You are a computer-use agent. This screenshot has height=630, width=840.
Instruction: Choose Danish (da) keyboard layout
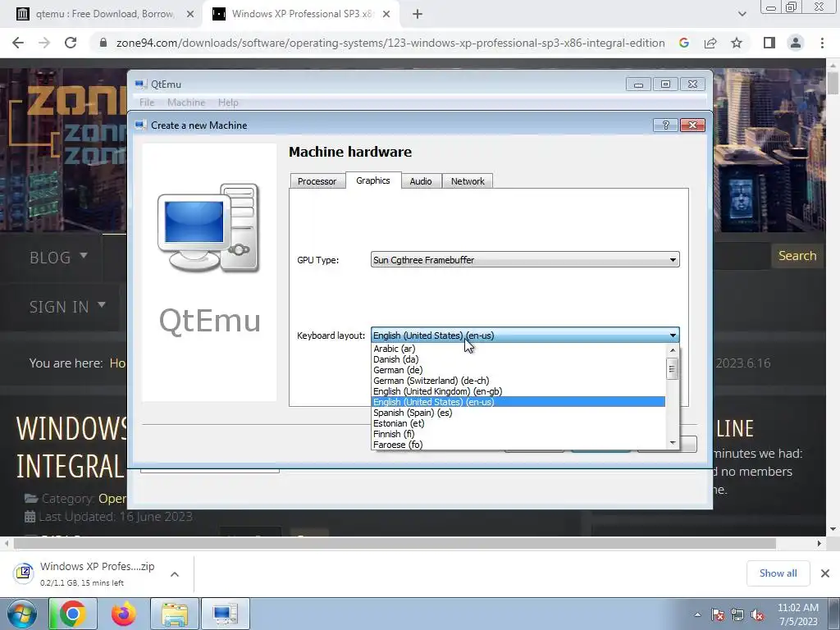(518, 359)
